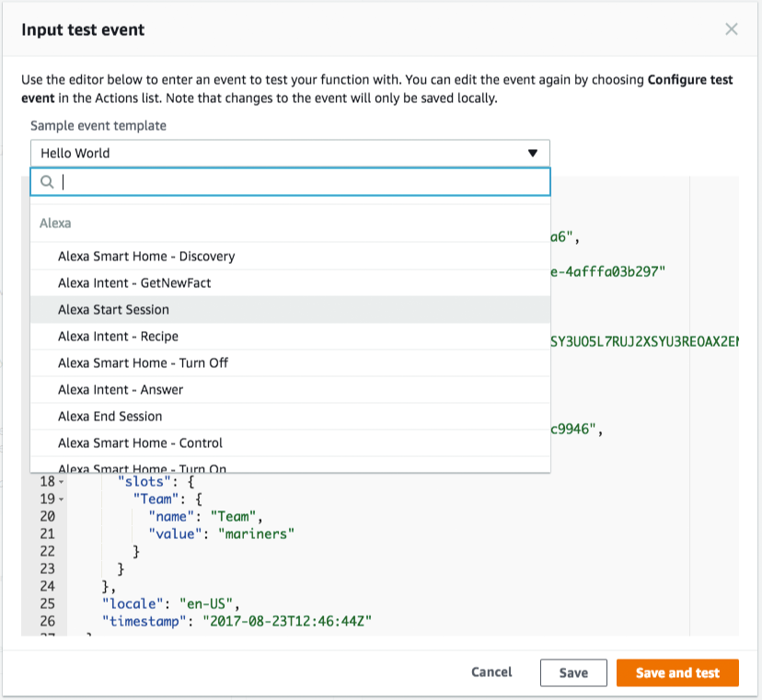Select Alexa Smart Home - Turn On

(x=142, y=467)
